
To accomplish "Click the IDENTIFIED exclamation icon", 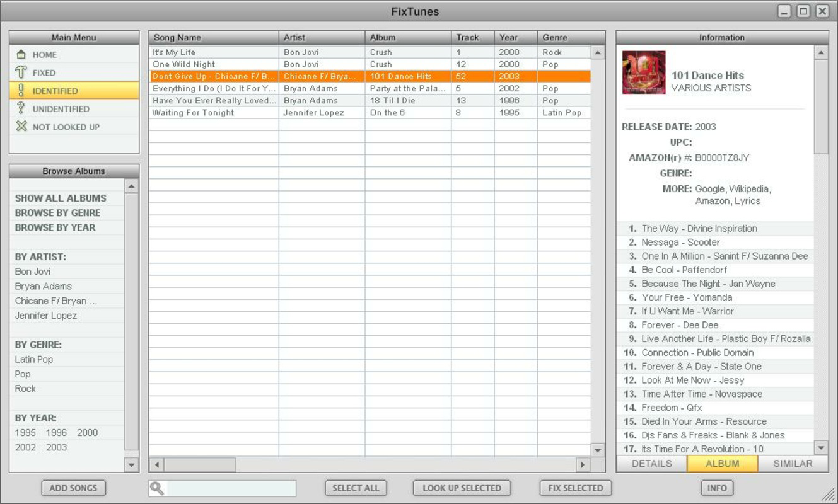I will point(21,91).
